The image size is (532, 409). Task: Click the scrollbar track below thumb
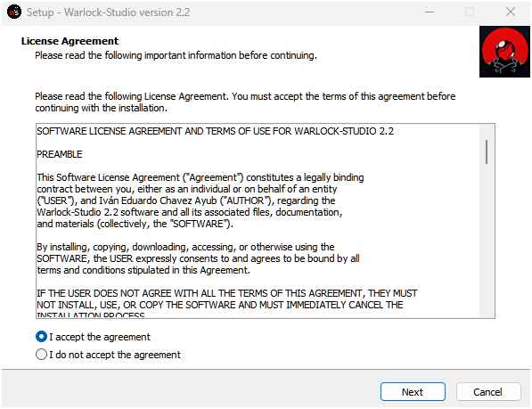coord(487,241)
